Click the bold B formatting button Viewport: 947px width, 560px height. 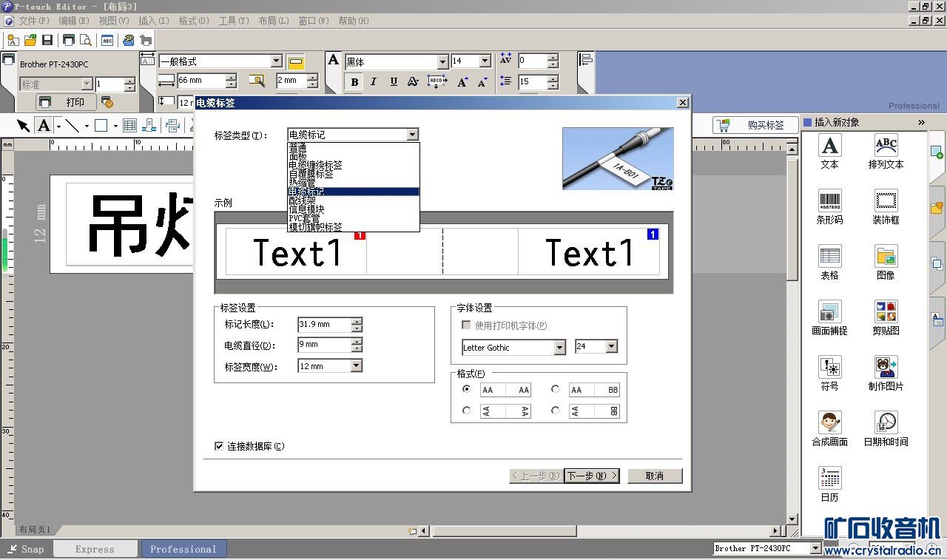click(x=354, y=82)
